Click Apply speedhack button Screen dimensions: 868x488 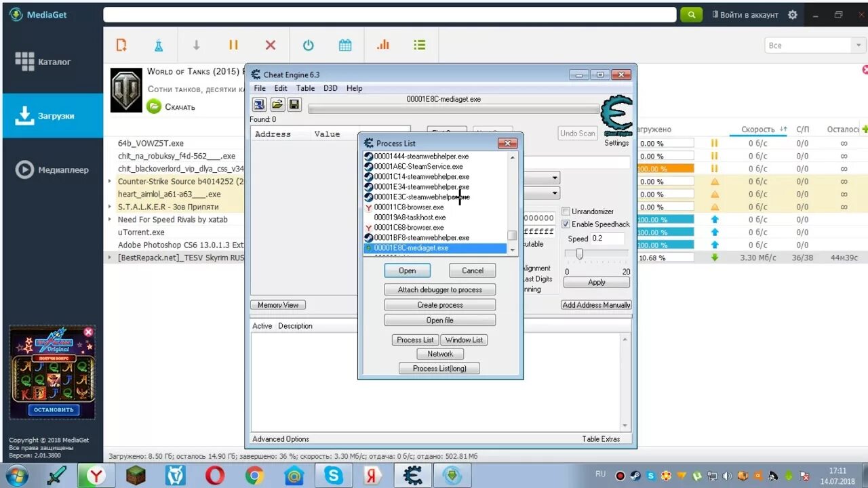[x=597, y=282]
